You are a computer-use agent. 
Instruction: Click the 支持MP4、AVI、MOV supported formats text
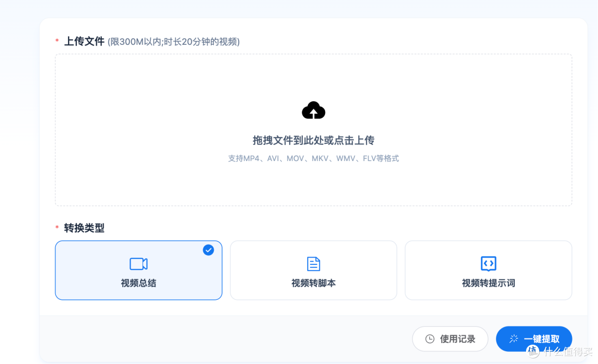pos(313,158)
